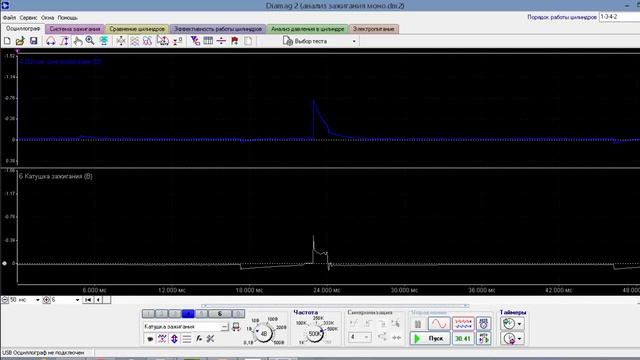Select the multi-wave red and blue mode button

click(463, 324)
